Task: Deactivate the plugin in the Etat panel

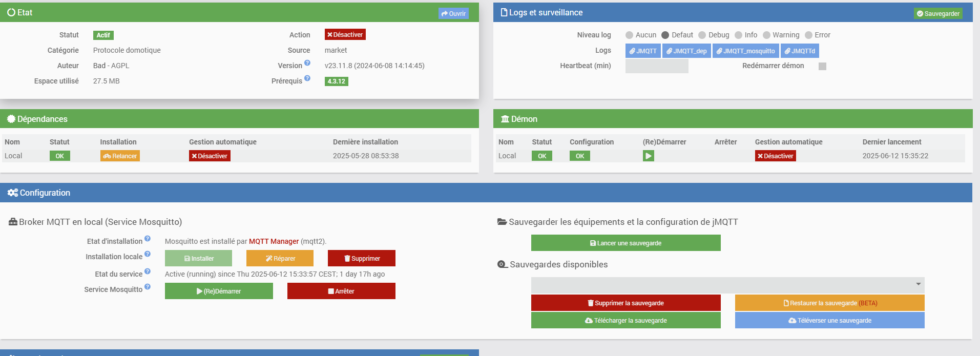Action: pyautogui.click(x=345, y=35)
